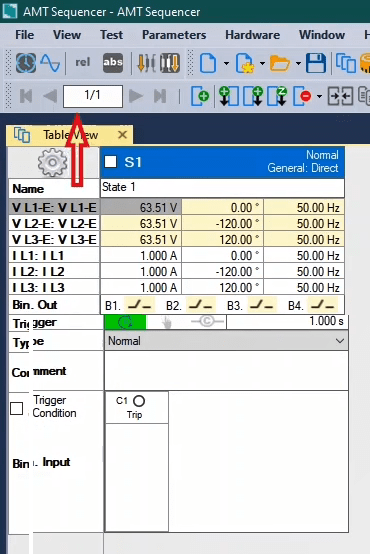This screenshot has width=370, height=554.
Task: Click the rel mode button
Action: pos(83,63)
